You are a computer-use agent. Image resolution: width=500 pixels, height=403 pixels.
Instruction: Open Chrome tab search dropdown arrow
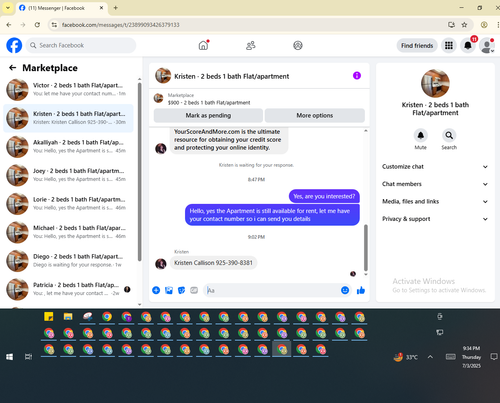8,8
